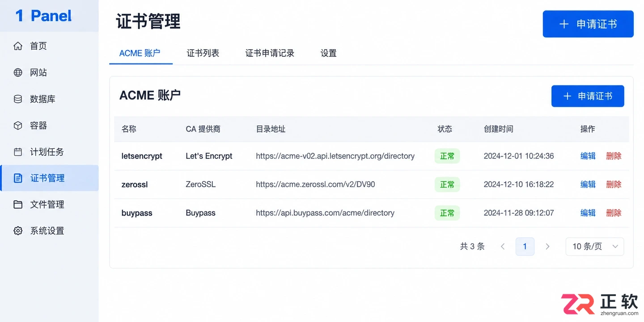Click the 共 3 条 total count

pos(472,246)
